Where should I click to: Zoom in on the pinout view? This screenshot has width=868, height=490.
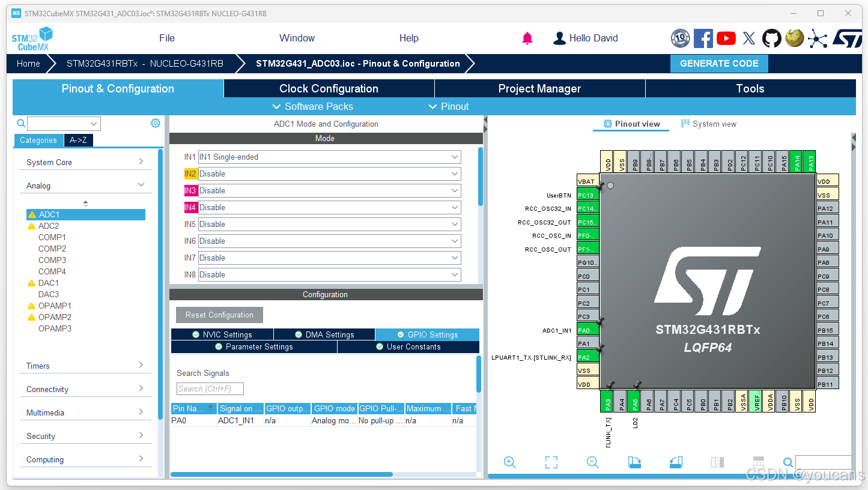(x=510, y=462)
